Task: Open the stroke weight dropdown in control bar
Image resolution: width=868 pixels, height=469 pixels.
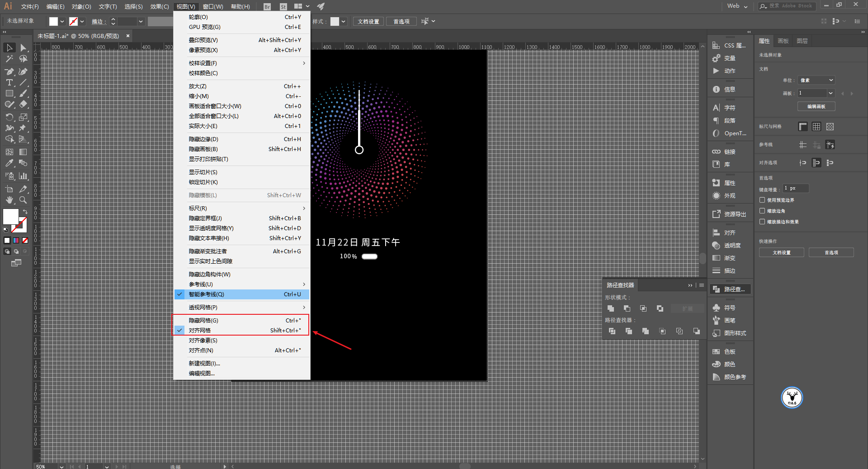Action: click(x=141, y=21)
